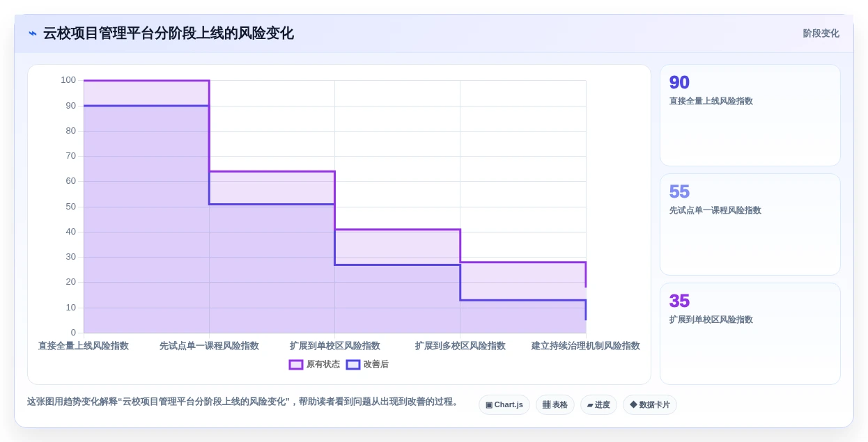Click the 阶段变化 label in header
The height and width of the screenshot is (442, 868).
click(821, 33)
